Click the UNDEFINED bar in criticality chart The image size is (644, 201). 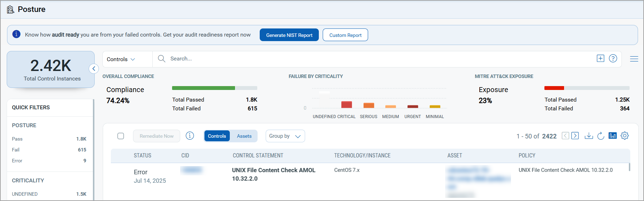[x=324, y=100]
